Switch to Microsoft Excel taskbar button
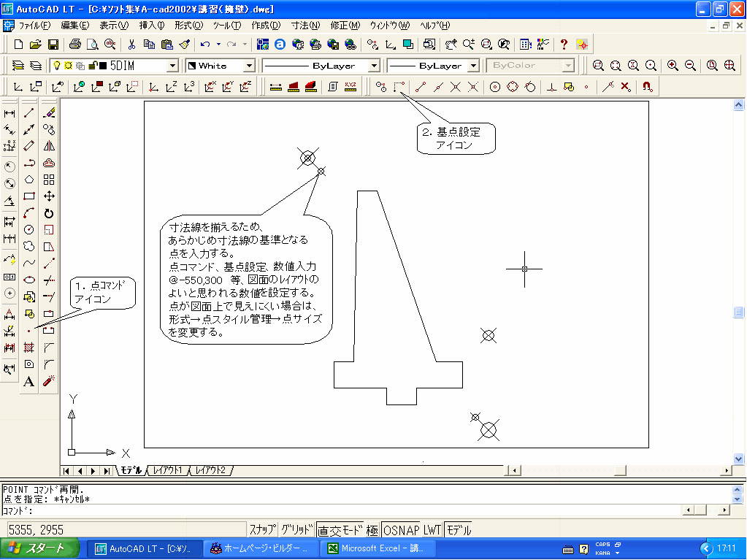 click(377, 548)
